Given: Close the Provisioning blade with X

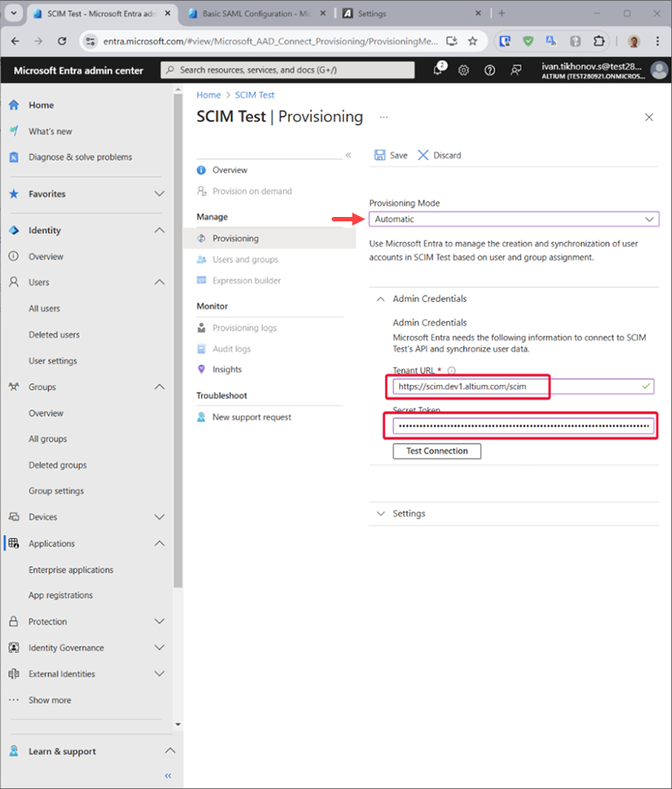Looking at the screenshot, I should click(x=648, y=117).
